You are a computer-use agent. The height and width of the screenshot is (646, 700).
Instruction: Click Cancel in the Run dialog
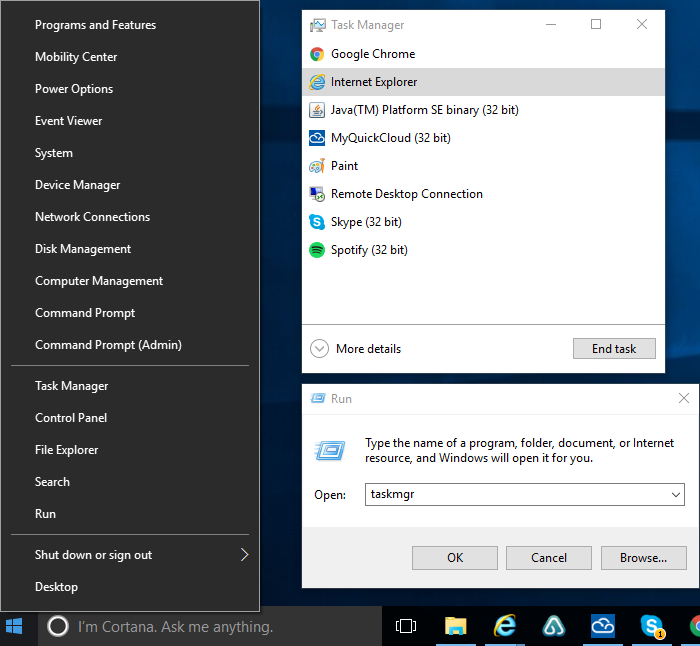(x=549, y=558)
